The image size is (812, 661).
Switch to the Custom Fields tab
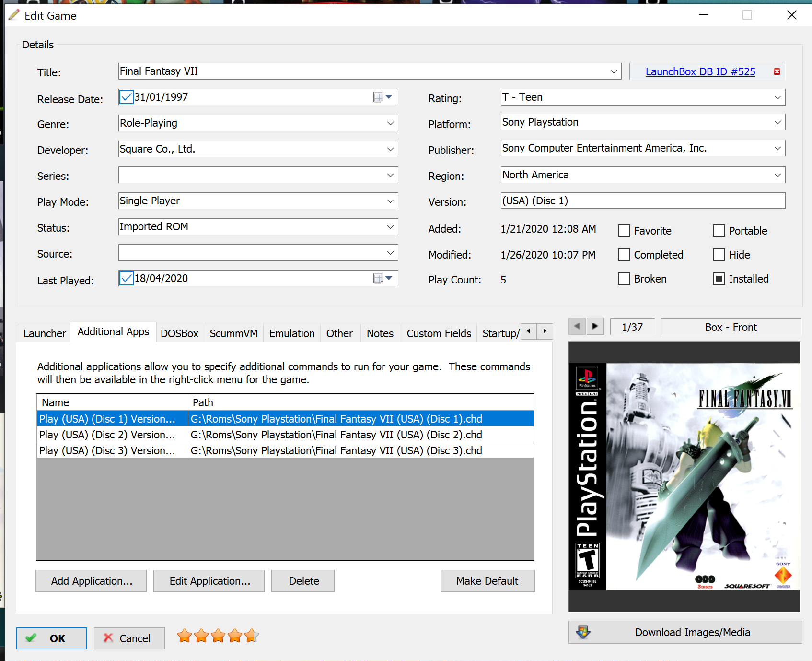pos(439,333)
